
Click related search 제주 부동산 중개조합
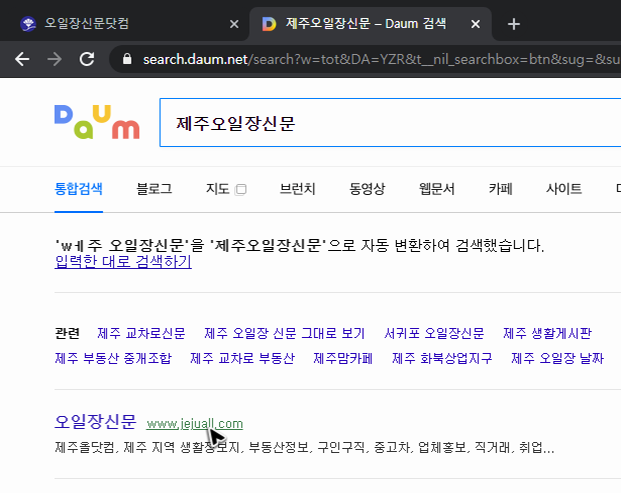113,358
